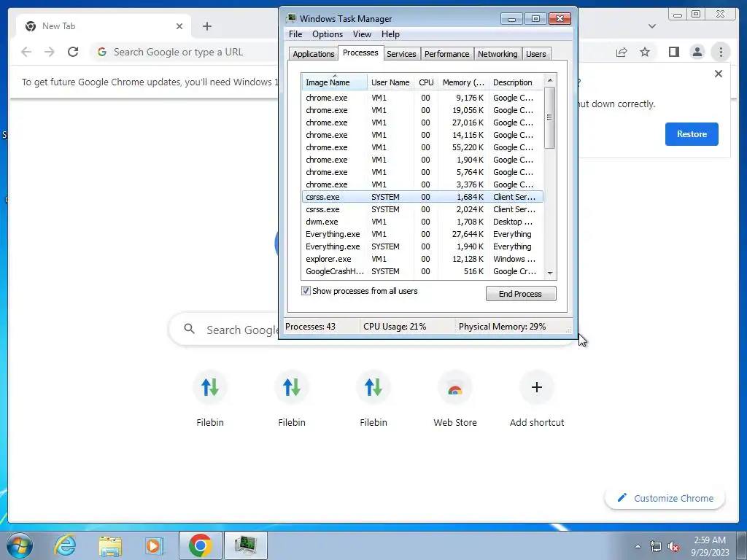Open Chrome three-dot menu
Viewport: 747px width, 560px height.
(721, 52)
